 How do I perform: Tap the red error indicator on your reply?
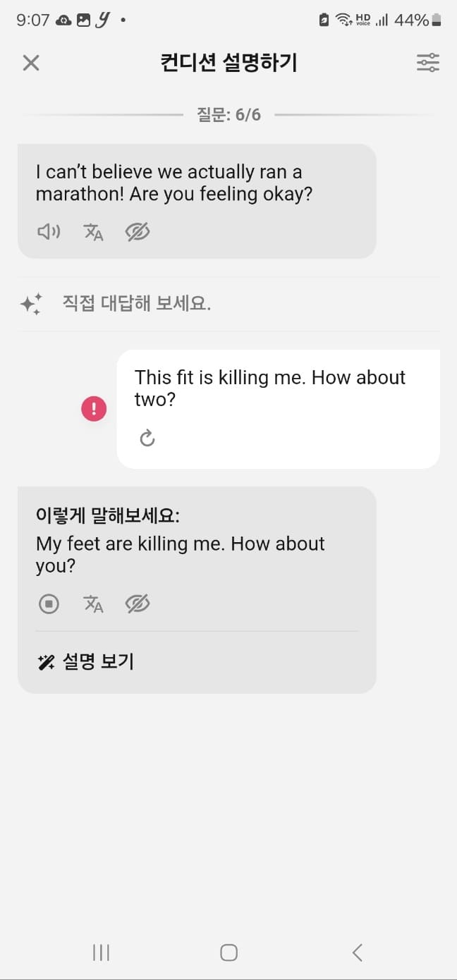94,410
